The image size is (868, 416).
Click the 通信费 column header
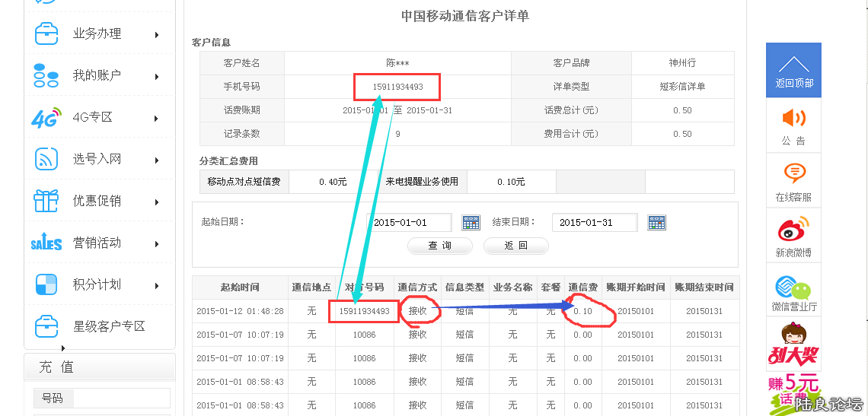[583, 287]
